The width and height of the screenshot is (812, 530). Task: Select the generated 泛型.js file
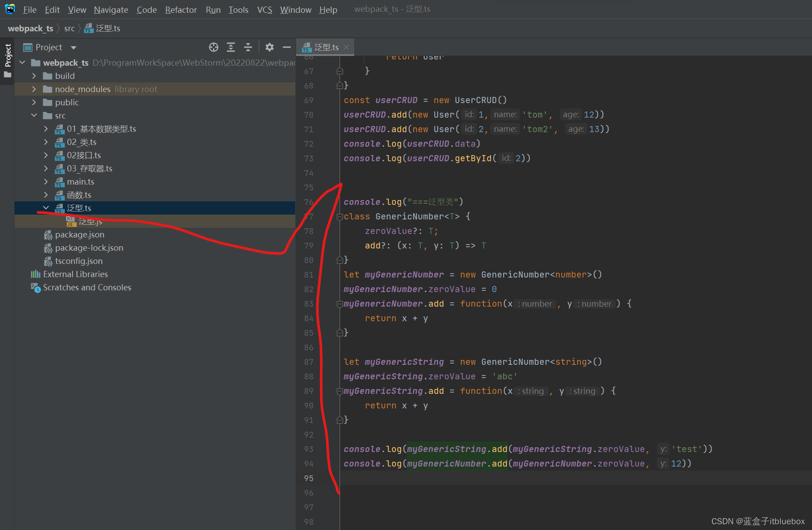coord(90,221)
